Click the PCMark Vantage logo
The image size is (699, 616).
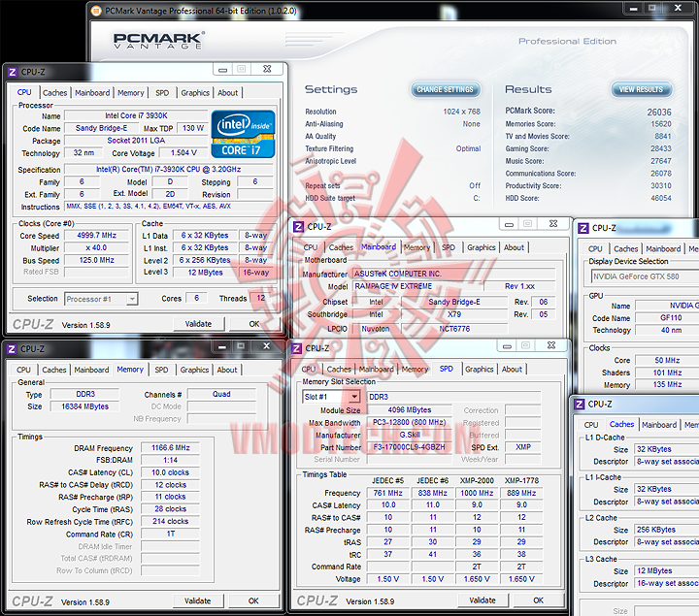159,41
